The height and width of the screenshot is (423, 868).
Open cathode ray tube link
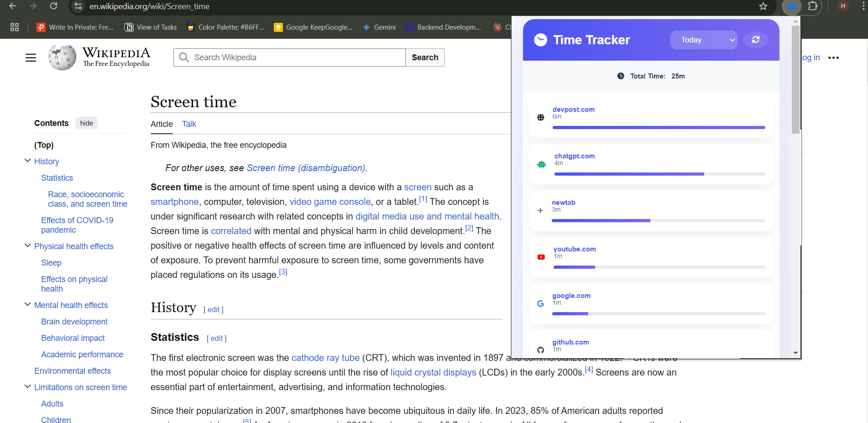[325, 358]
